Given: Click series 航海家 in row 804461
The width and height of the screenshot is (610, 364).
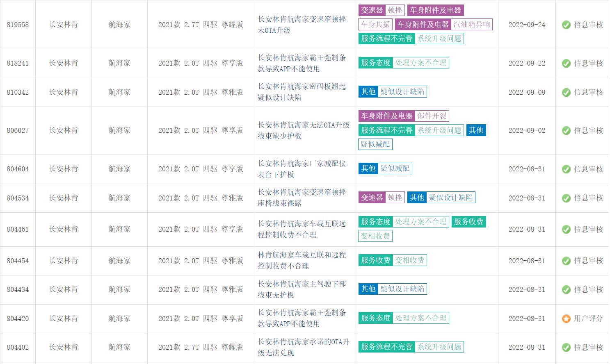Looking at the screenshot, I should click(119, 229).
